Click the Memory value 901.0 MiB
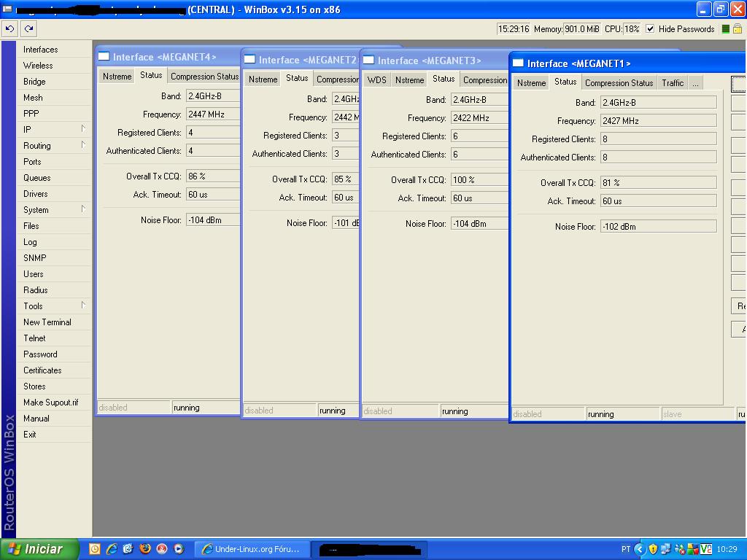Viewport: 747px width, 560px height. pos(581,29)
